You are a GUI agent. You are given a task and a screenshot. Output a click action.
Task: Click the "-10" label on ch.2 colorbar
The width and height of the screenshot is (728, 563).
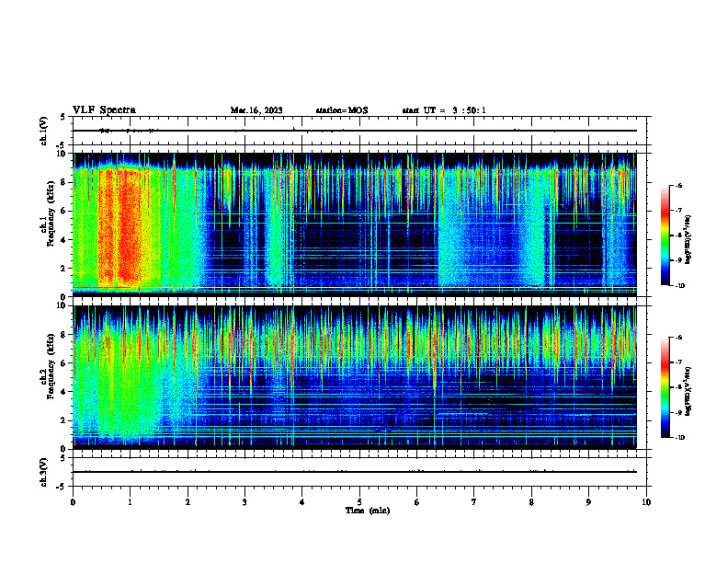(x=679, y=438)
